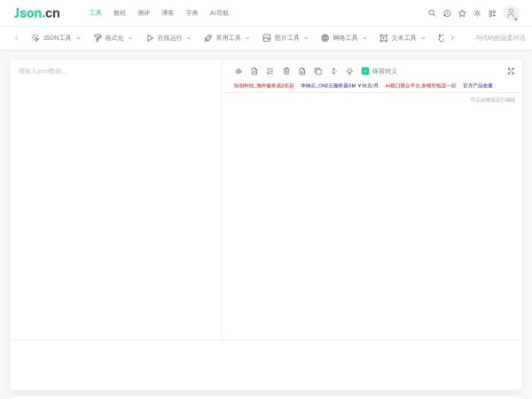This screenshot has height=399, width=532.
Task: Click the new file icon in the output toolbar
Action: [254, 71]
